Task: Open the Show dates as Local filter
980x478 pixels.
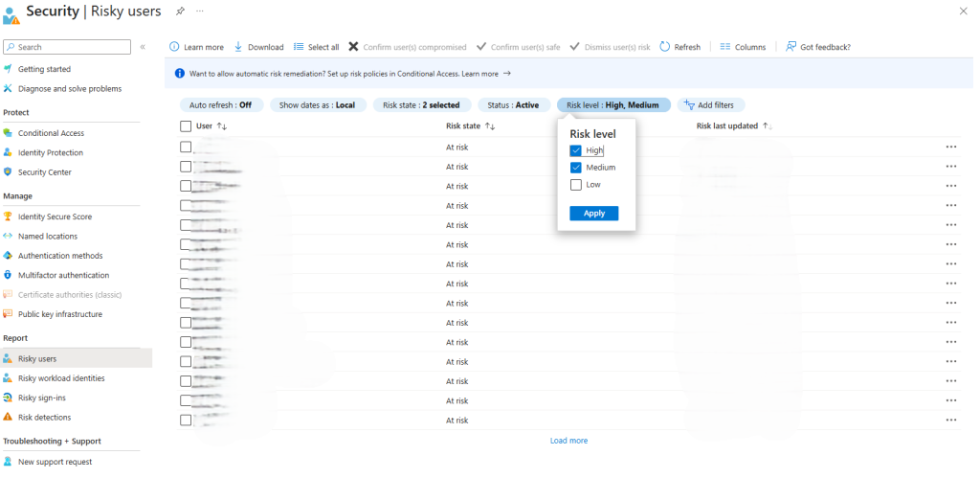Action: 317,105
